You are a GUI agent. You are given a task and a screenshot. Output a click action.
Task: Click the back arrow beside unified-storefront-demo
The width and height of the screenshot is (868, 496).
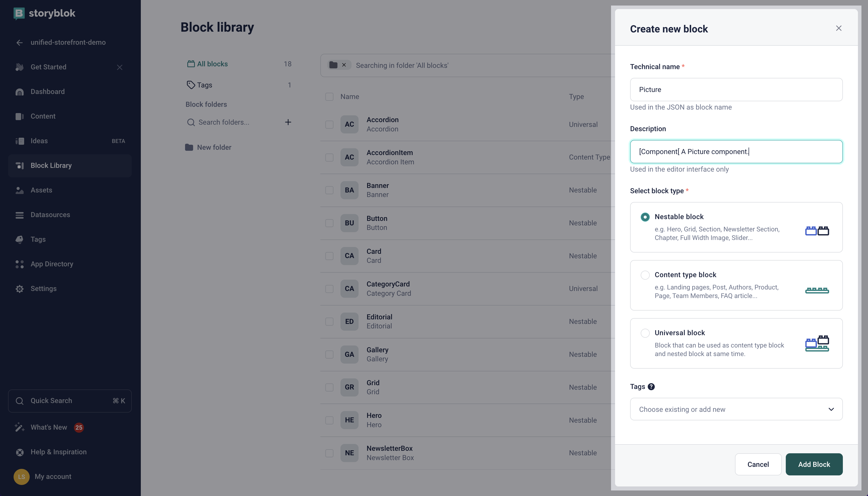click(19, 42)
